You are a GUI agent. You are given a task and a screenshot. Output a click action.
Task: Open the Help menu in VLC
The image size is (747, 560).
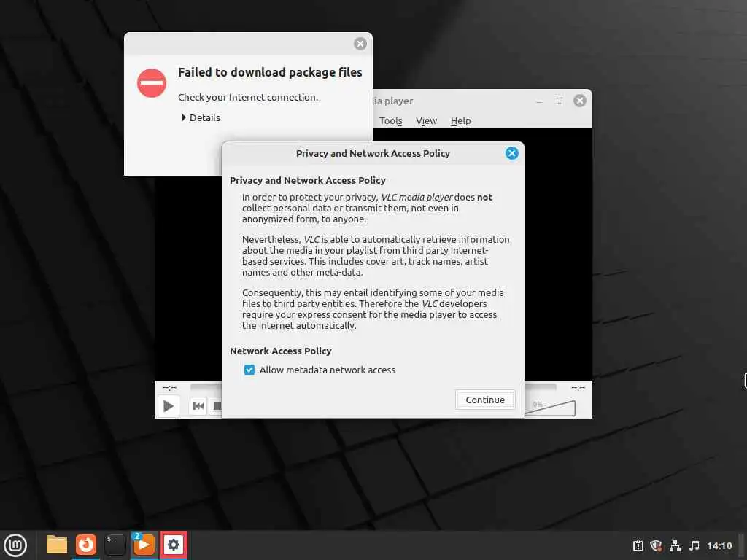[x=461, y=121]
